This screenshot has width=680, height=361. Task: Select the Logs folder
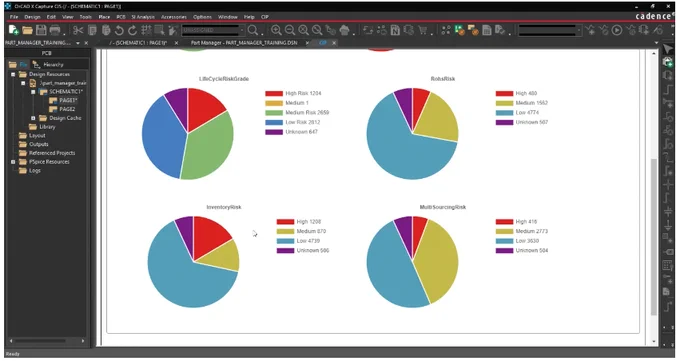click(35, 171)
